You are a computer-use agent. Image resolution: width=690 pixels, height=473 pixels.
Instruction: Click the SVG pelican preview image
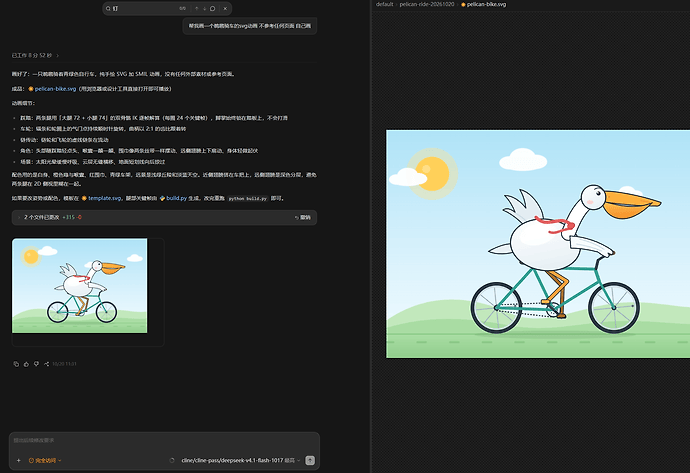coord(538,244)
